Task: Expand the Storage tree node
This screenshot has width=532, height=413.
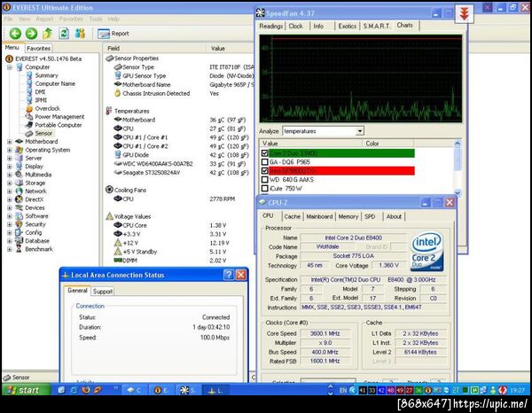Action: coord(9,183)
